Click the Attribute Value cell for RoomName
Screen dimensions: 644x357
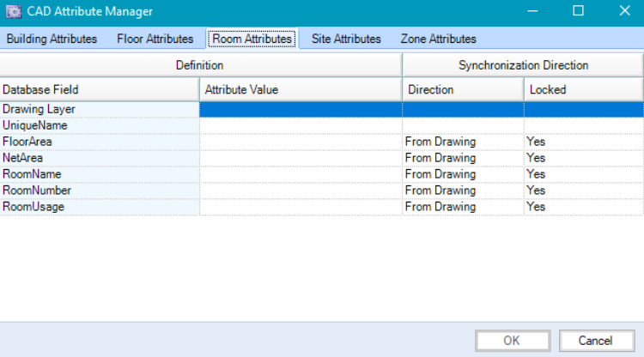tap(301, 174)
